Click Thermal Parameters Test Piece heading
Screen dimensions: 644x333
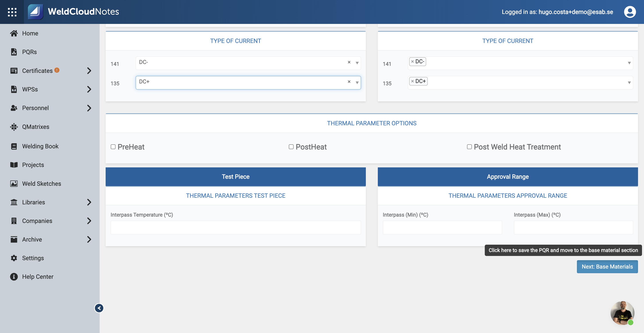235,196
